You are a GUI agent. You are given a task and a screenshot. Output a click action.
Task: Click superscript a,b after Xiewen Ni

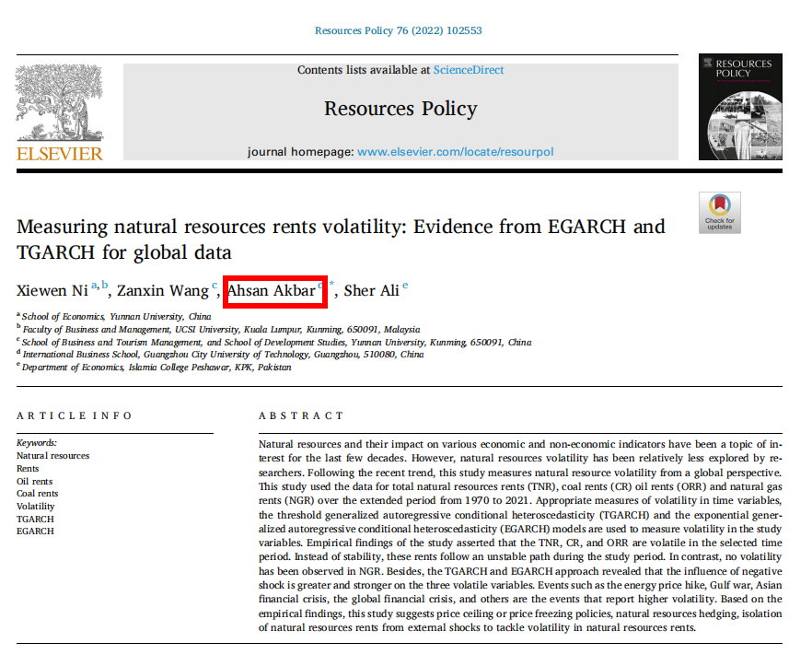[x=100, y=286]
